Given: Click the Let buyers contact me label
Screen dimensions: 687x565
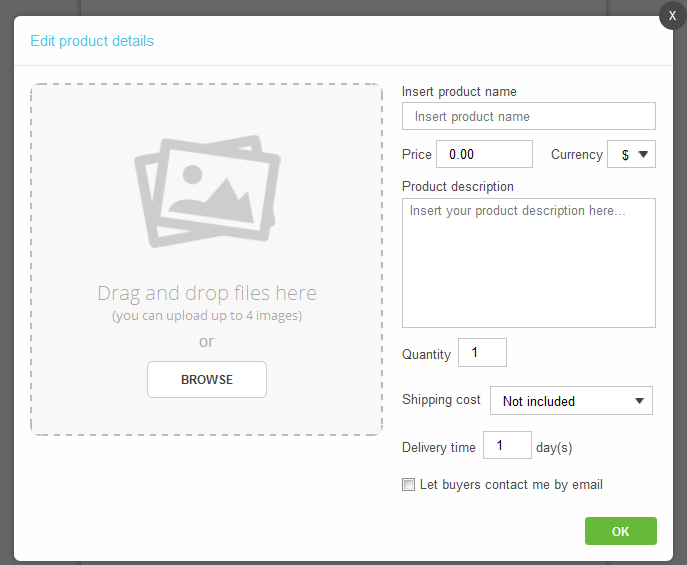Looking at the screenshot, I should [511, 484].
